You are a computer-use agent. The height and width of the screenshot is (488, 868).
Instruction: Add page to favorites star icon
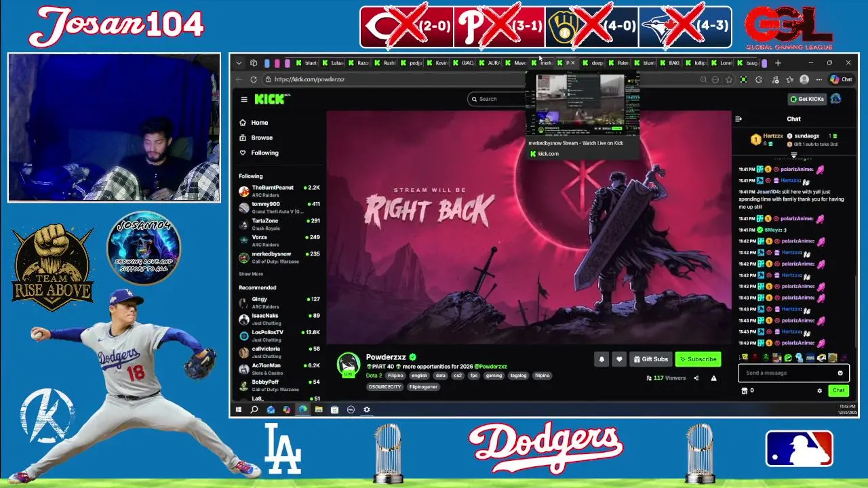(x=729, y=79)
